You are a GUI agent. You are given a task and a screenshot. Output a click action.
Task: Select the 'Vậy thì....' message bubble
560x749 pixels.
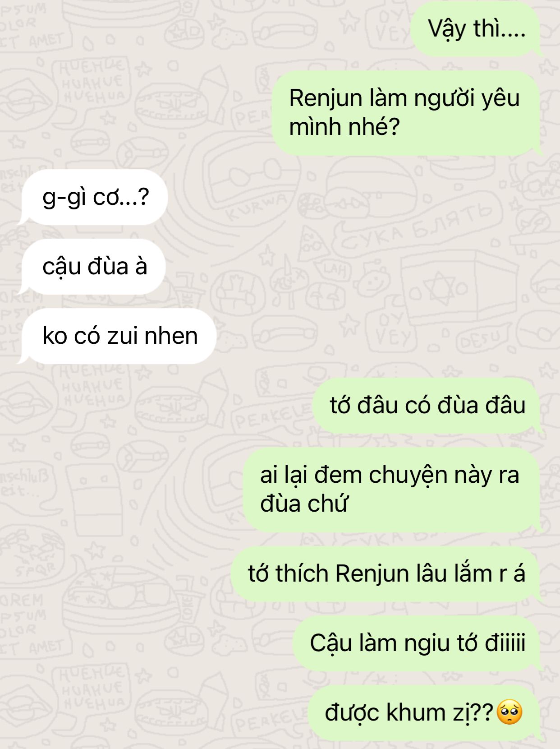[x=476, y=28]
